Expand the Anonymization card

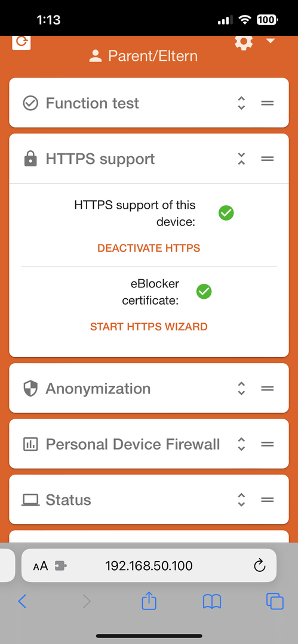(242, 388)
